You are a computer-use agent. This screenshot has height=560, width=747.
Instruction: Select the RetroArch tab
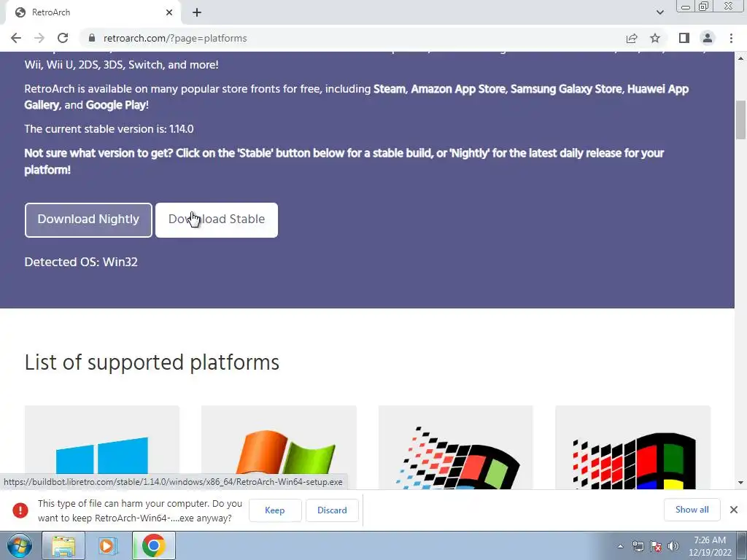click(93, 12)
